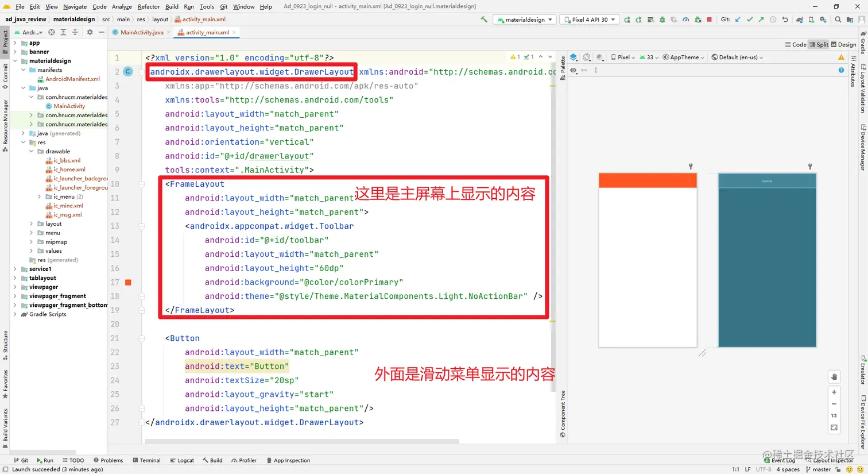Switch editor to Code view

796,44
